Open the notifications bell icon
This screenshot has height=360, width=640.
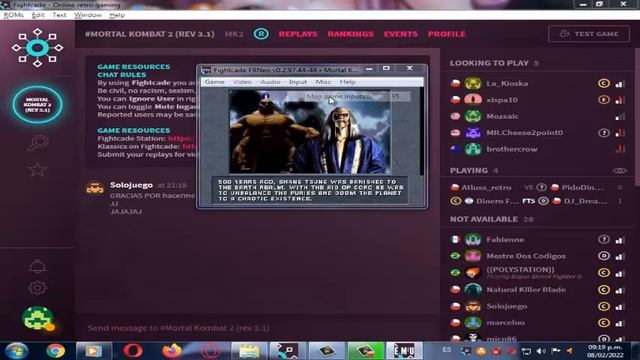[x=37, y=266]
